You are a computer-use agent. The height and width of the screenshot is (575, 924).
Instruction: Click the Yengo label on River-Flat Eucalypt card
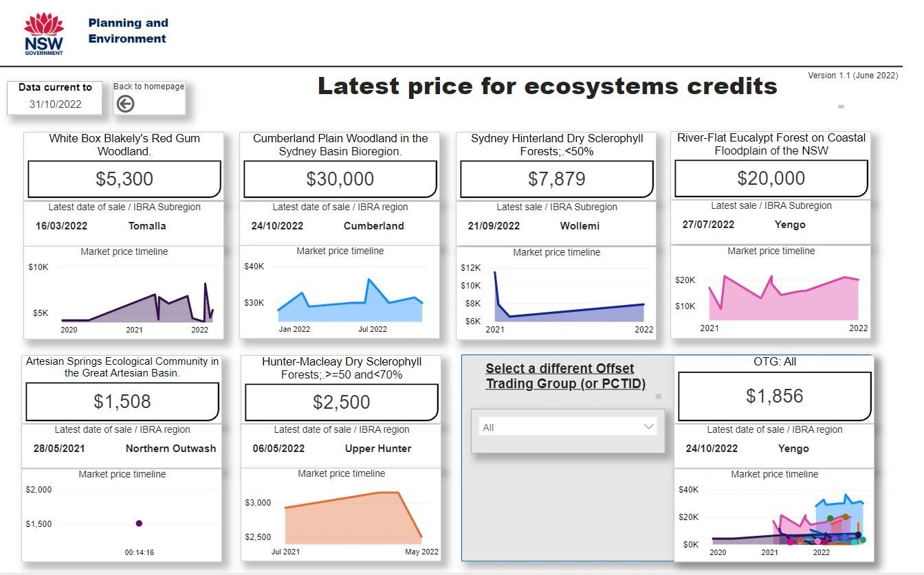coord(790,224)
